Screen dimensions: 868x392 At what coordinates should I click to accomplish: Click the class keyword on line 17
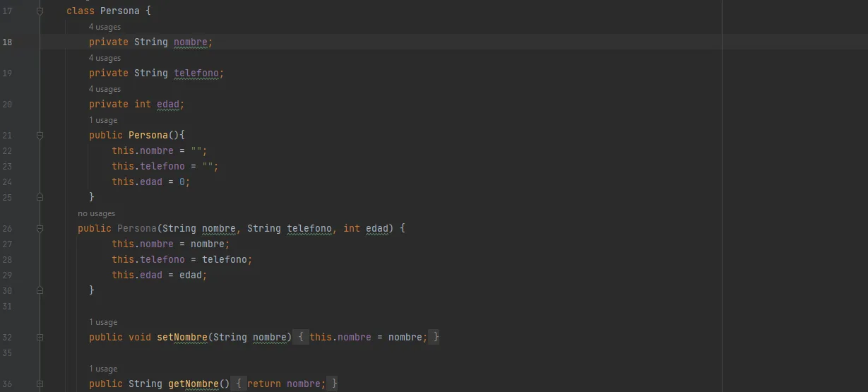81,11
